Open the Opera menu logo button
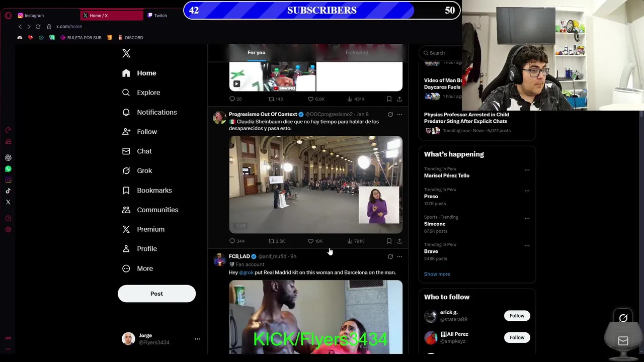The image size is (644, 362). click(x=8, y=16)
